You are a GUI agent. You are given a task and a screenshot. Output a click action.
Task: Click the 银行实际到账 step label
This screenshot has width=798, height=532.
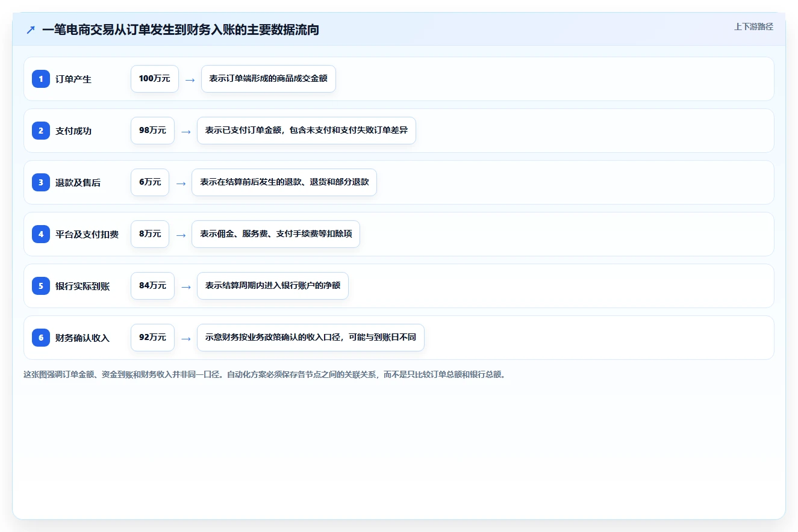point(83,286)
